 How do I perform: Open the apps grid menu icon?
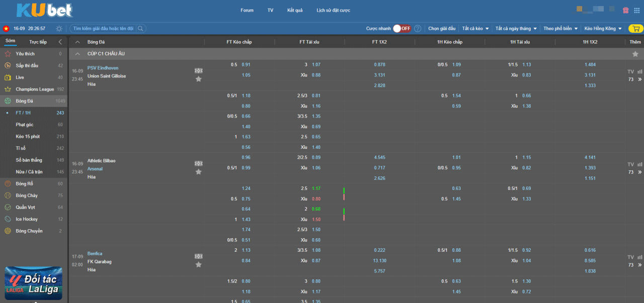[637, 10]
